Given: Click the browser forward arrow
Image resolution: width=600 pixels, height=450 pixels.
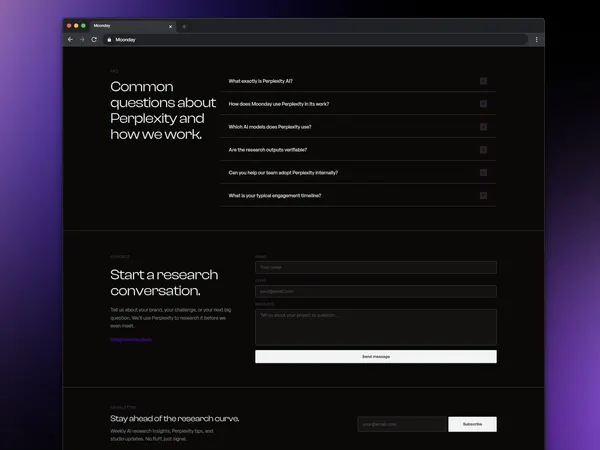Looking at the screenshot, I should click(82, 39).
